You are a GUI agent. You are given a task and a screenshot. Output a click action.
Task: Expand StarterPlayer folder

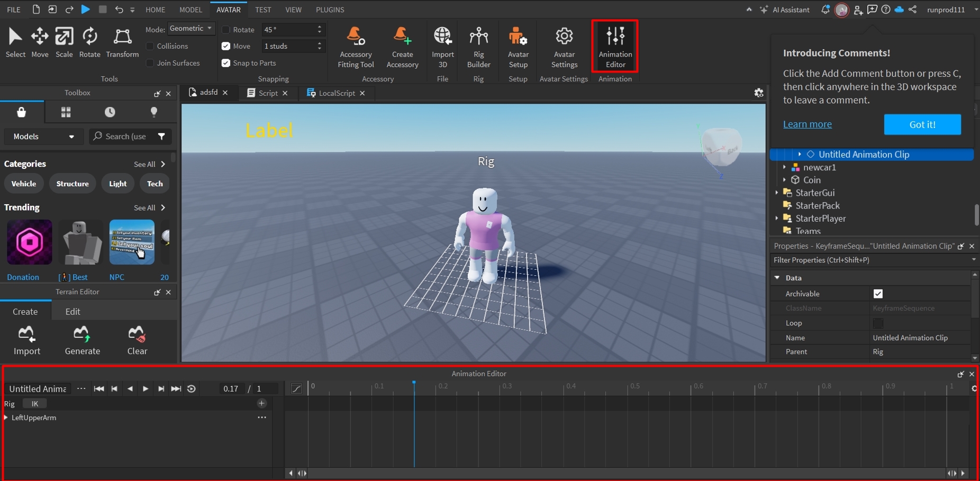point(776,218)
